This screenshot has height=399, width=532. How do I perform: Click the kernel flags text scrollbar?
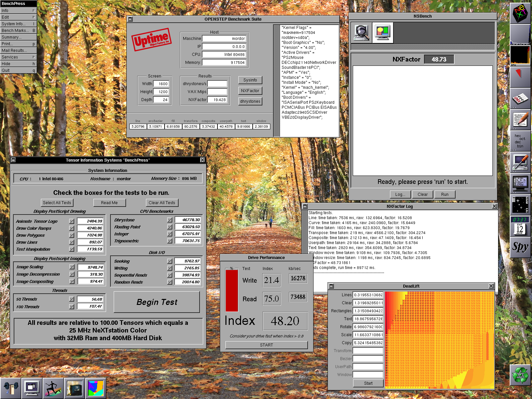276,80
